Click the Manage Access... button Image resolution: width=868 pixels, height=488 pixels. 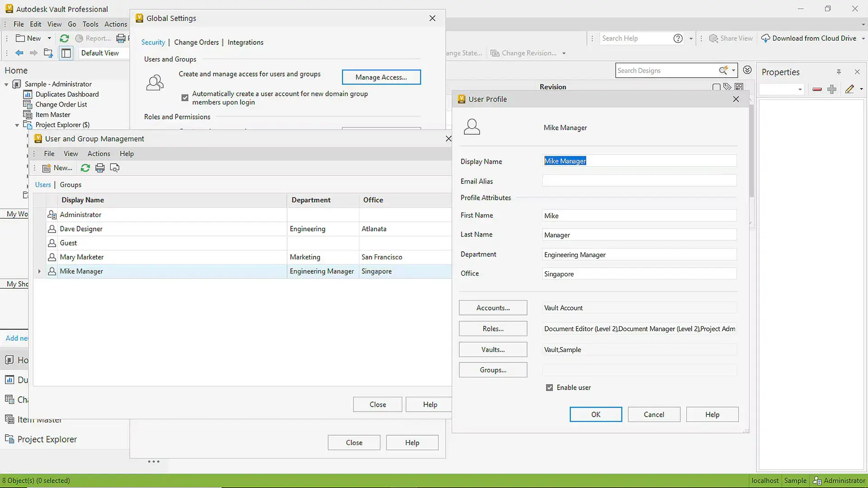pos(381,77)
